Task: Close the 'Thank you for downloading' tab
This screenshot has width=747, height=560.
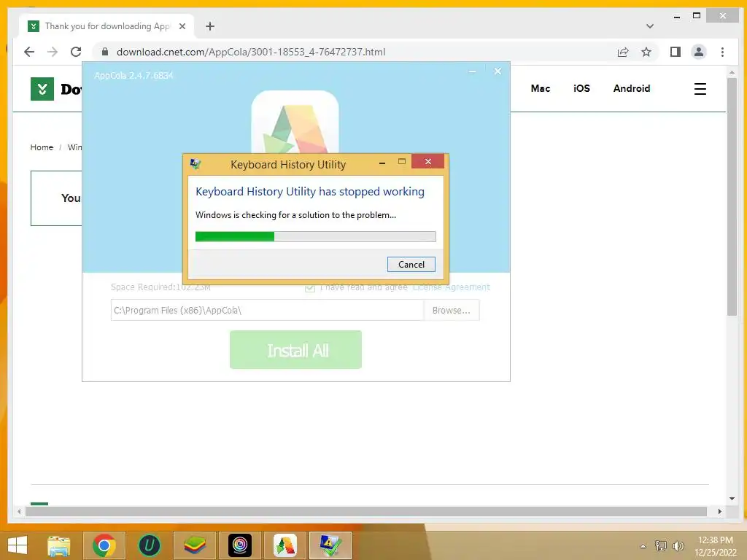Action: [182, 26]
